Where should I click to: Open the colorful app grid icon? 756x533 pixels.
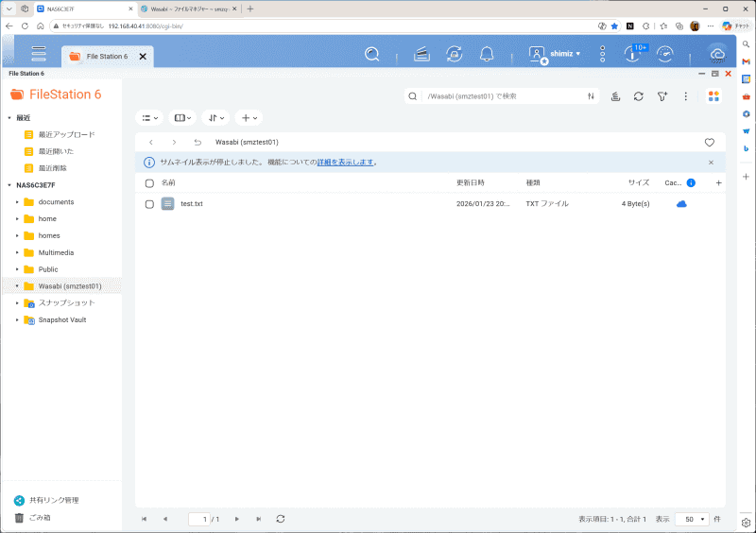click(x=713, y=96)
